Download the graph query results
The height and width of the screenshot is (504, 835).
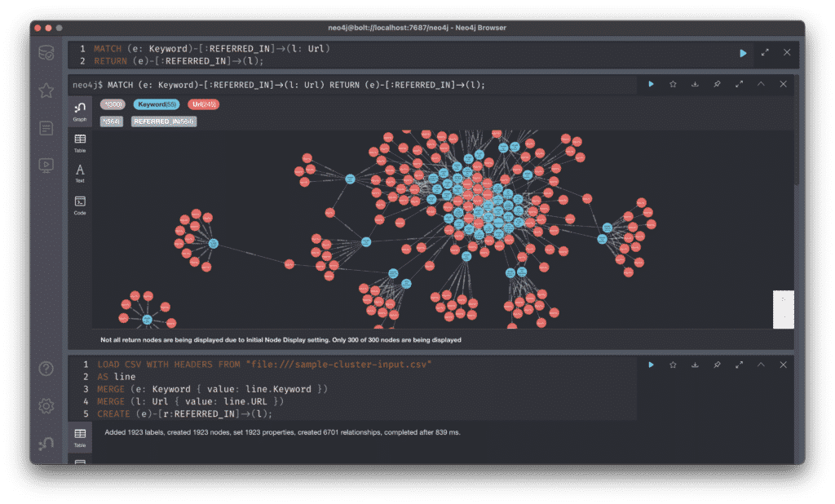point(694,83)
